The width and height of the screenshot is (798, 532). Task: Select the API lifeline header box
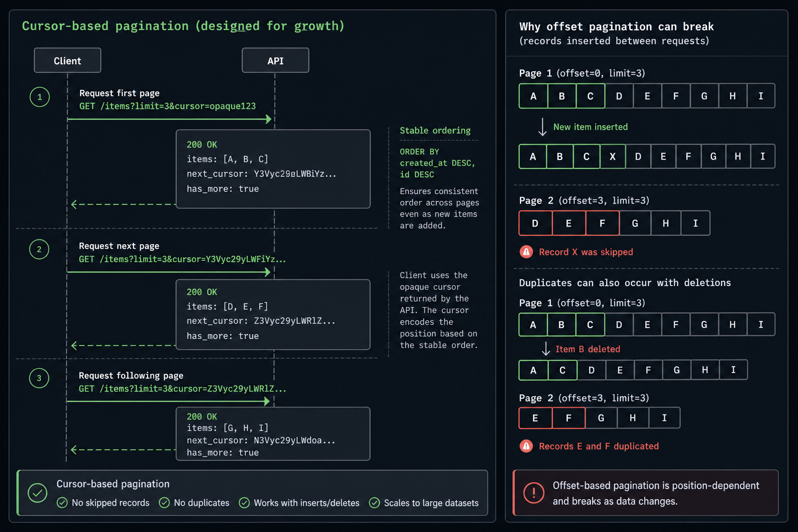tap(275, 61)
